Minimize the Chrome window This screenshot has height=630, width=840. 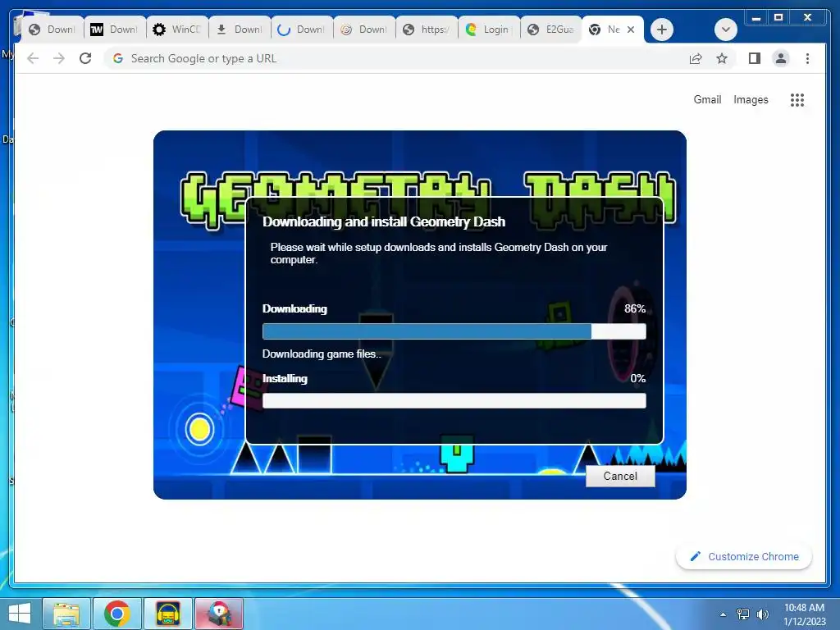pyautogui.click(x=756, y=18)
